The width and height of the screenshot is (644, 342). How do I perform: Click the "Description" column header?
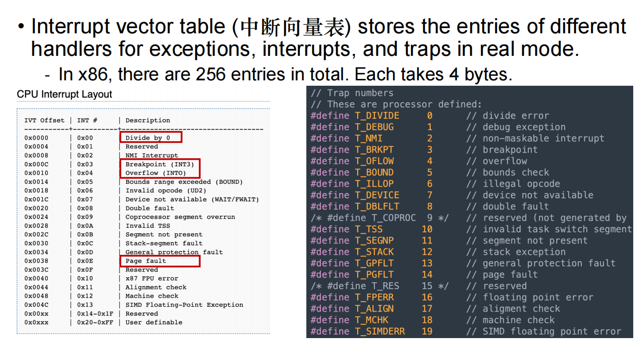point(148,121)
